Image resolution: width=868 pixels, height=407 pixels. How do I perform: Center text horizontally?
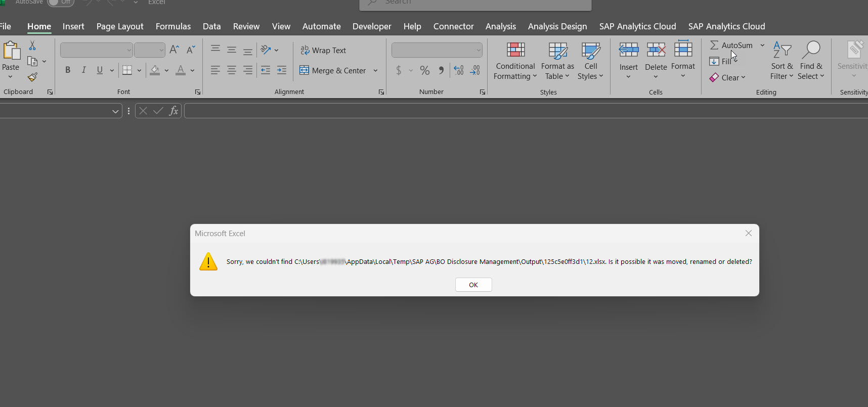pos(232,70)
